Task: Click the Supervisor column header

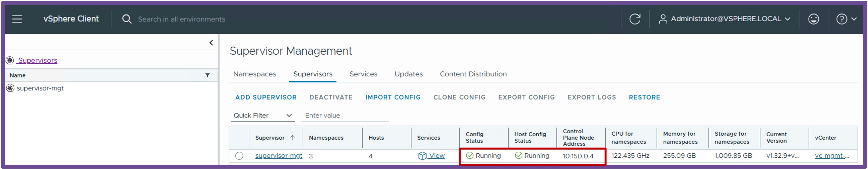Action: coord(270,138)
